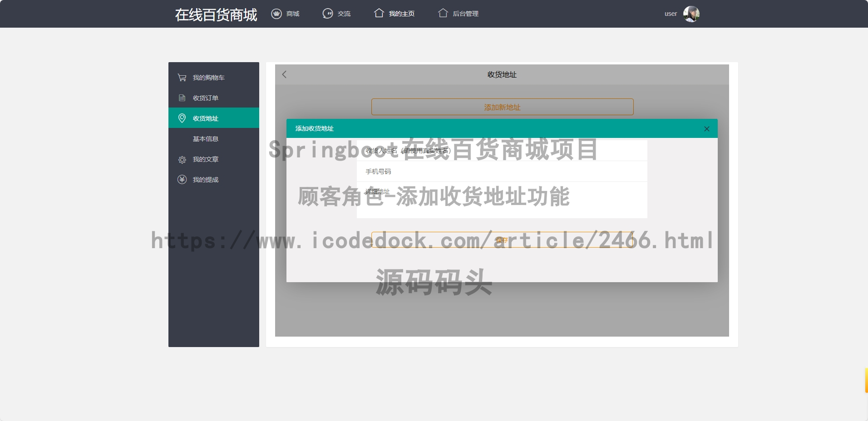Select 我的提成 in the sidebar
The width and height of the screenshot is (868, 421).
pos(214,180)
